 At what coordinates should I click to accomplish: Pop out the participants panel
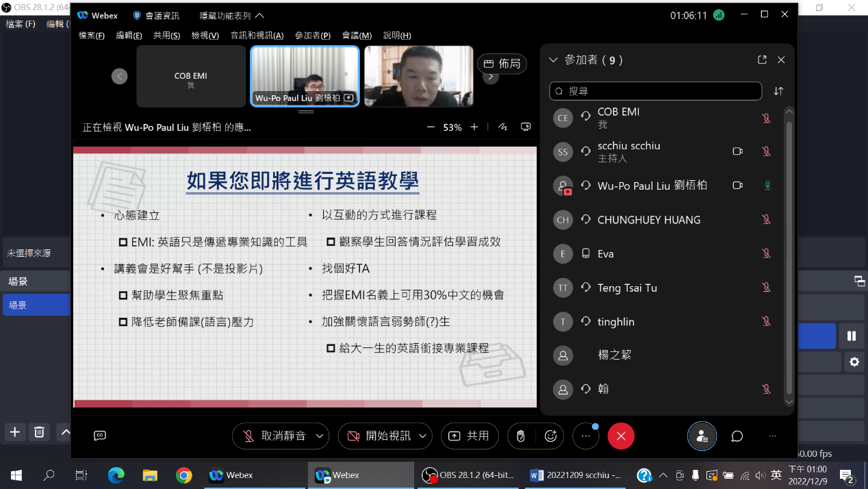click(762, 60)
